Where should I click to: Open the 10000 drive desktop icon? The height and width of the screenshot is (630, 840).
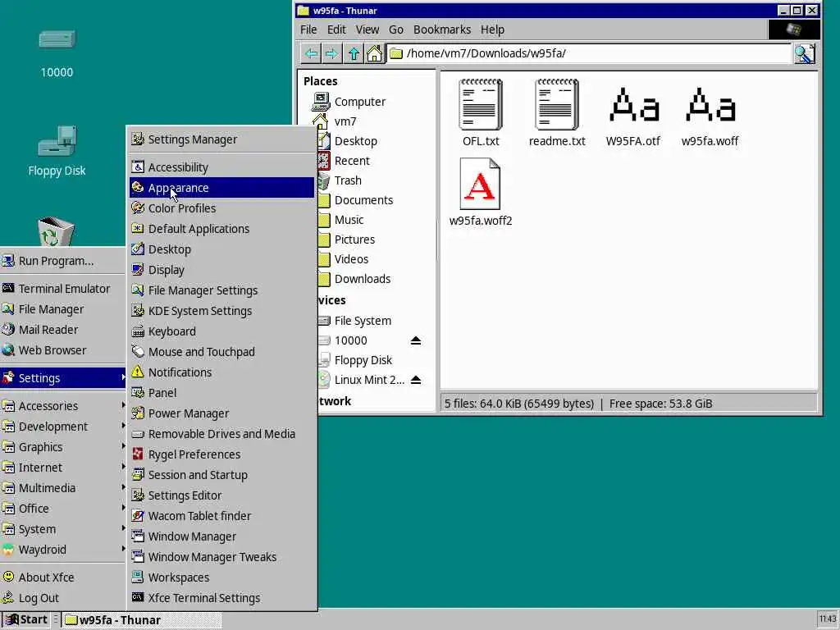57,39
